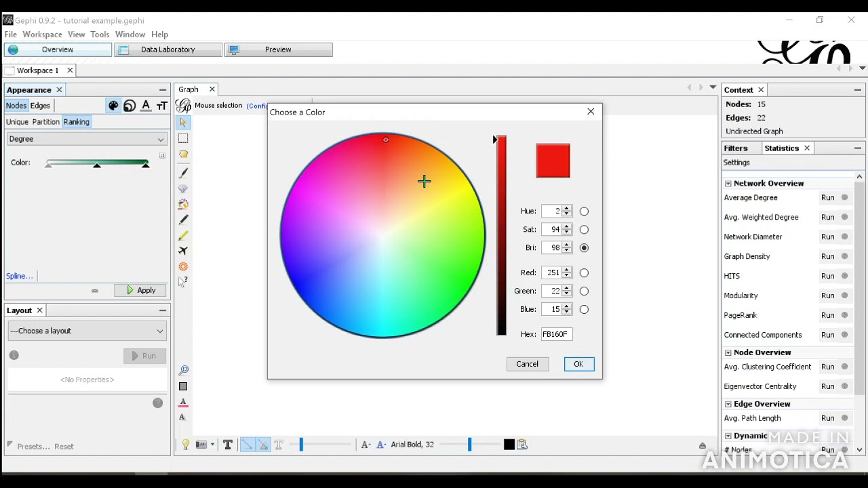Open the Spline... link
This screenshot has height=488, width=868.
point(19,277)
